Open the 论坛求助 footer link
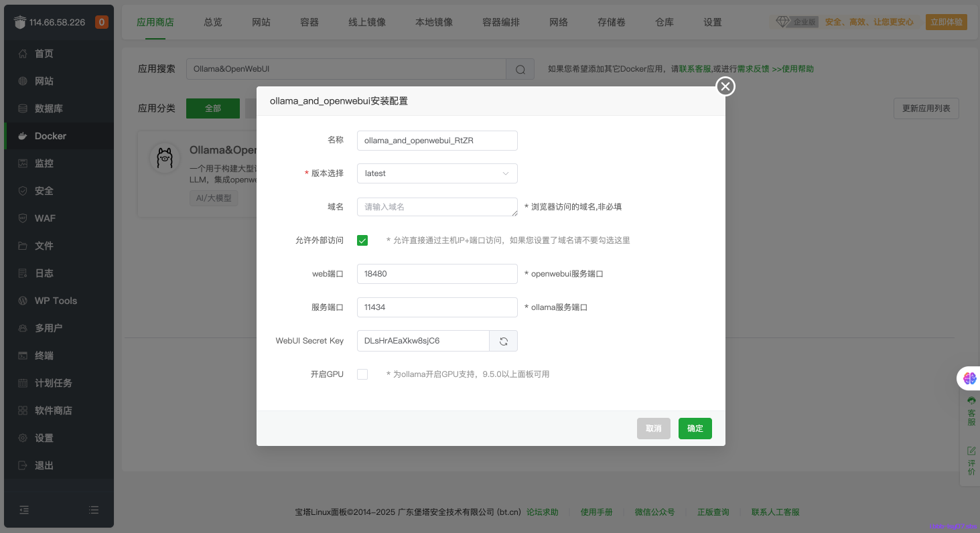 pyautogui.click(x=543, y=512)
